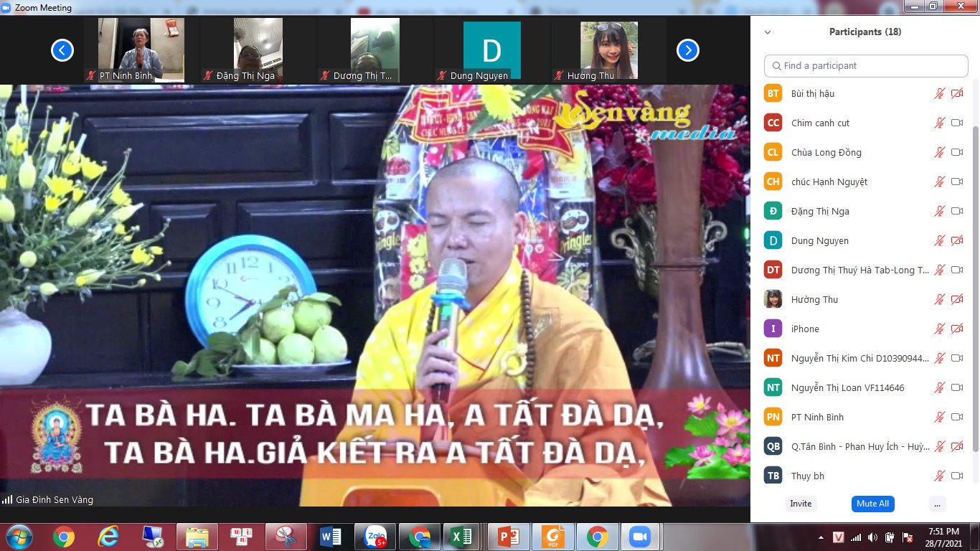This screenshot has width=980, height=551.
Task: Select Hường Thu in the participants list
Action: click(814, 299)
